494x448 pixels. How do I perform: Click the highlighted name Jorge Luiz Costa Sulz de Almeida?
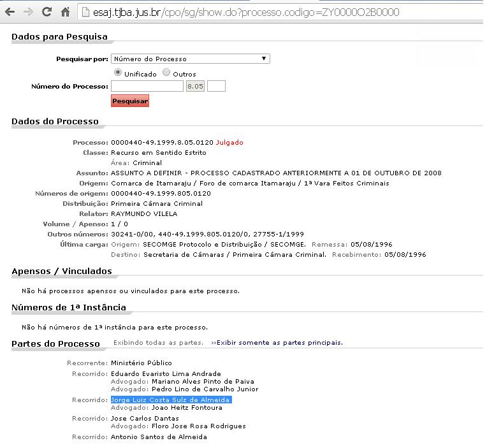[x=171, y=400]
